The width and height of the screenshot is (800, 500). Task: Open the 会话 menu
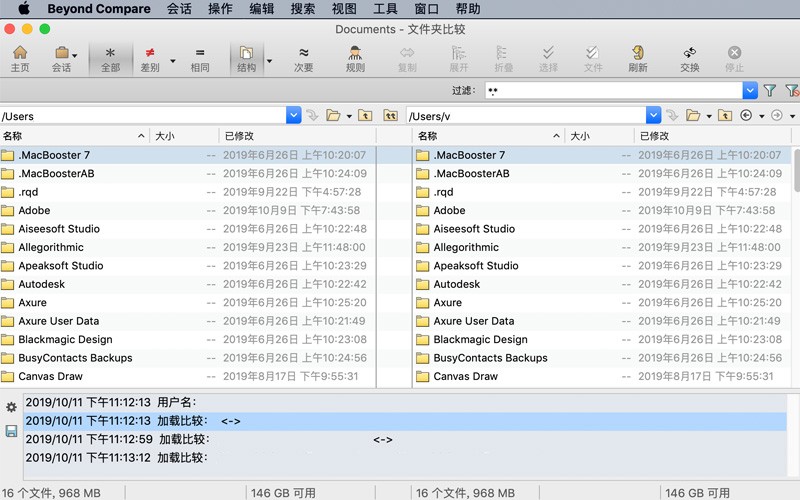180,9
